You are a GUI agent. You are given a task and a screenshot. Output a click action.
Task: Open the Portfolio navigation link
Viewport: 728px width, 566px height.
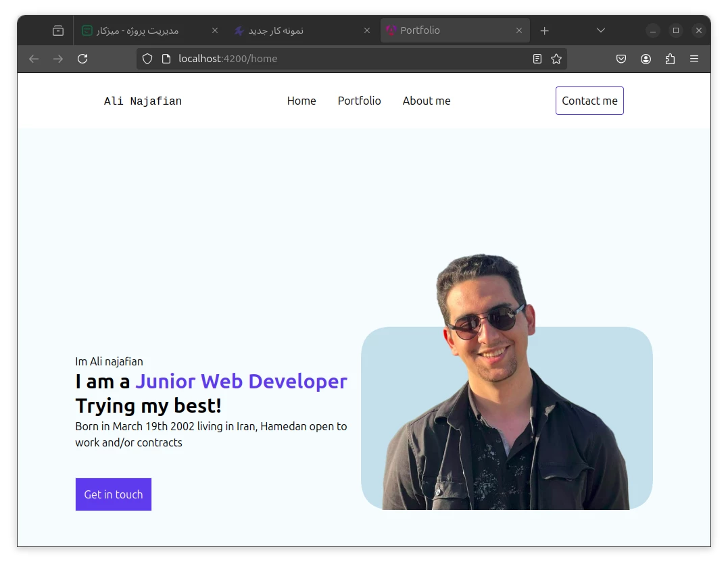click(359, 101)
